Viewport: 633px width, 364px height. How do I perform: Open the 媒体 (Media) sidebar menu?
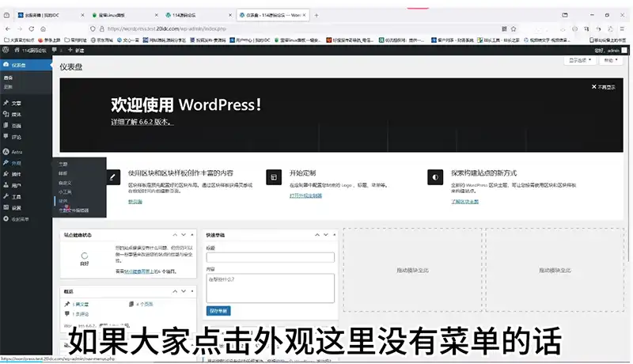17,114
